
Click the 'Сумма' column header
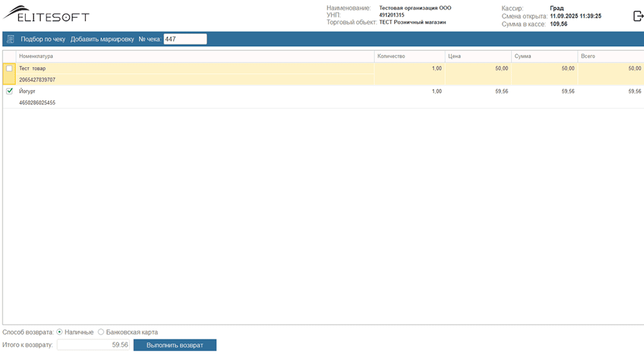tap(523, 56)
